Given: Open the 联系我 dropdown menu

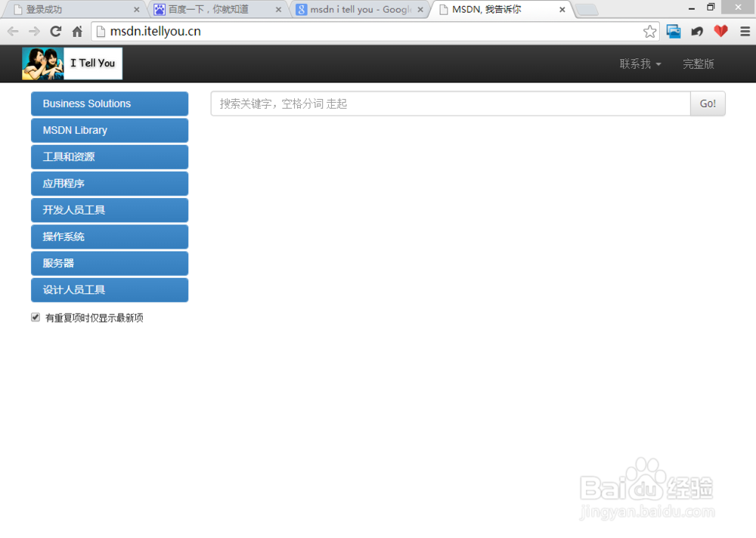Looking at the screenshot, I should pyautogui.click(x=640, y=64).
